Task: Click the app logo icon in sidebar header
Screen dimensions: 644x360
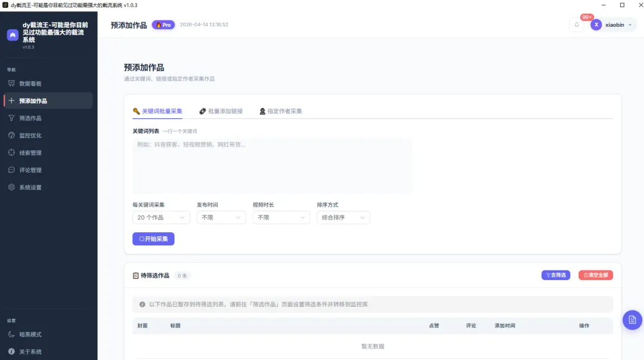Action: (x=13, y=35)
